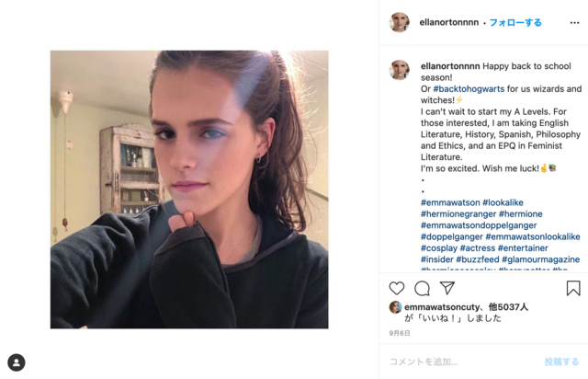This screenshot has height=379, width=588.
Task: Open the #emmawatson hashtag link
Action: 450,202
